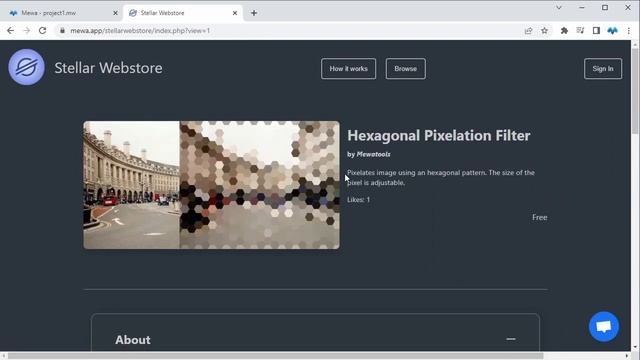Maximize the browser window
Image resolution: width=640 pixels, height=360 pixels.
click(x=605, y=7)
